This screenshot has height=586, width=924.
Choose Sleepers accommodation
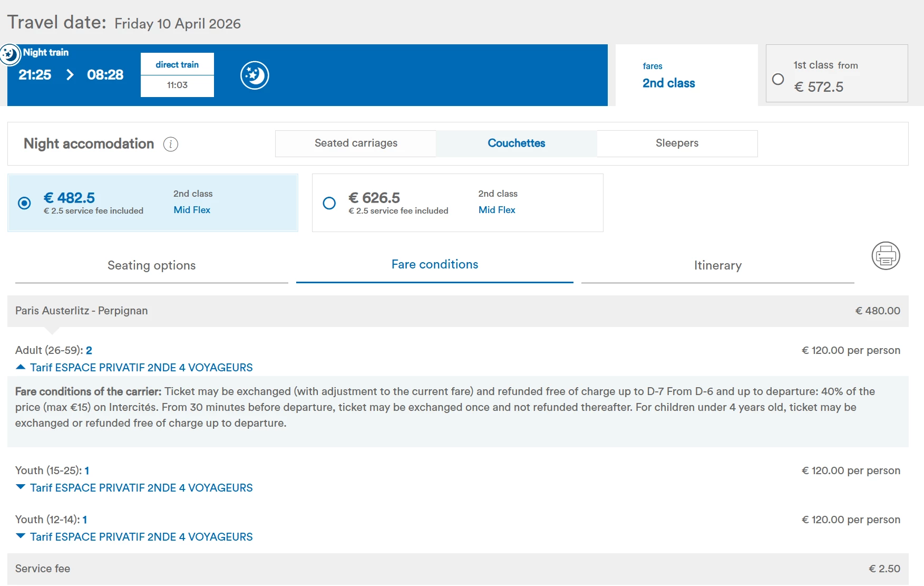point(677,143)
